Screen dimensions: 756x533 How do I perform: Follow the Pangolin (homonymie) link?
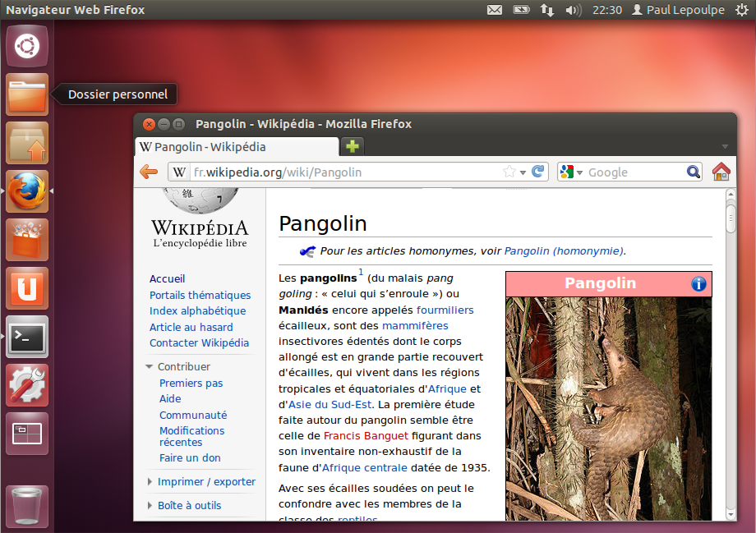[564, 251]
